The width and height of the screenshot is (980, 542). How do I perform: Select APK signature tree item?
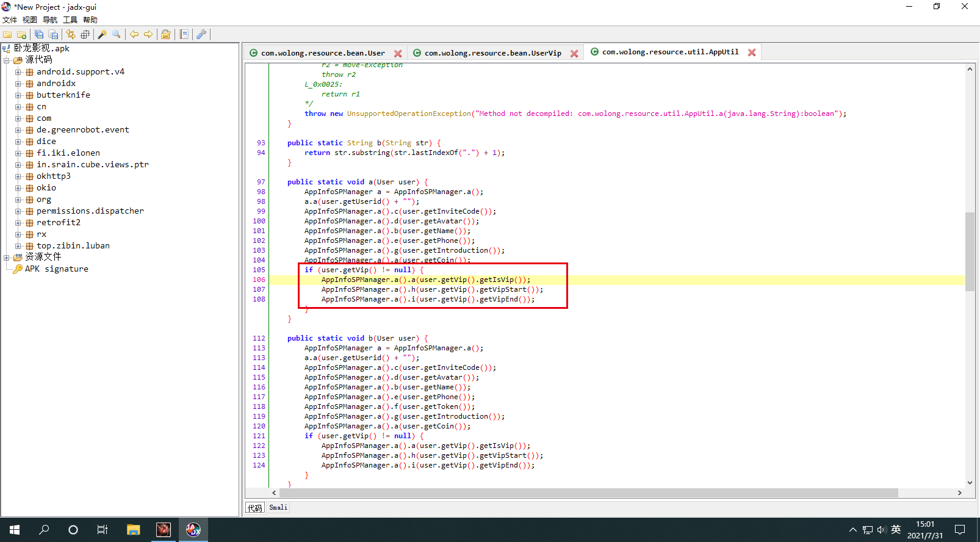[x=56, y=269]
